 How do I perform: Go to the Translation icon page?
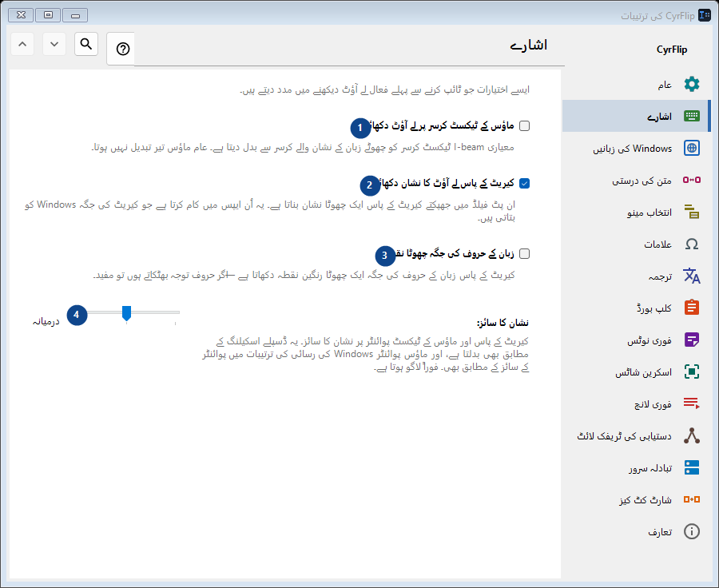click(x=692, y=276)
